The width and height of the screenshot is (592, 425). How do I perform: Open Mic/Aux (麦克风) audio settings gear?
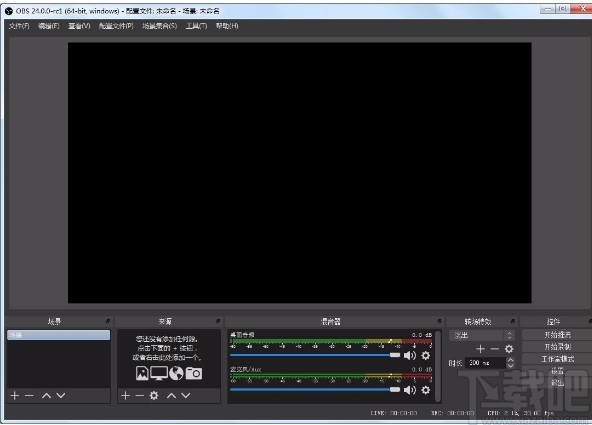(426, 390)
